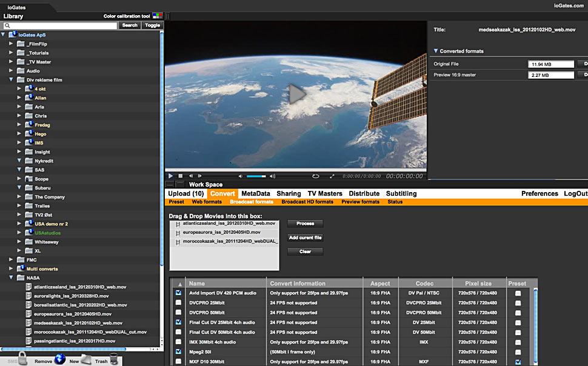The width and height of the screenshot is (588, 366).
Task: Click the Add current file button
Action: click(305, 238)
